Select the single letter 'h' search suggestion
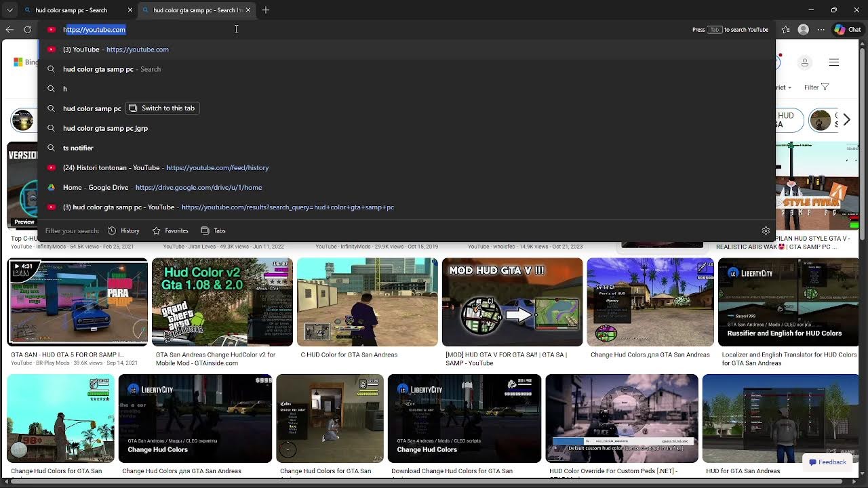 click(x=407, y=89)
